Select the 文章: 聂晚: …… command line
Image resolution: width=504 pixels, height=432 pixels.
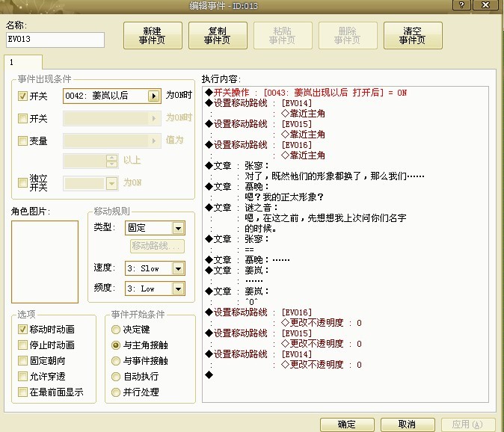pyautogui.click(x=248, y=260)
